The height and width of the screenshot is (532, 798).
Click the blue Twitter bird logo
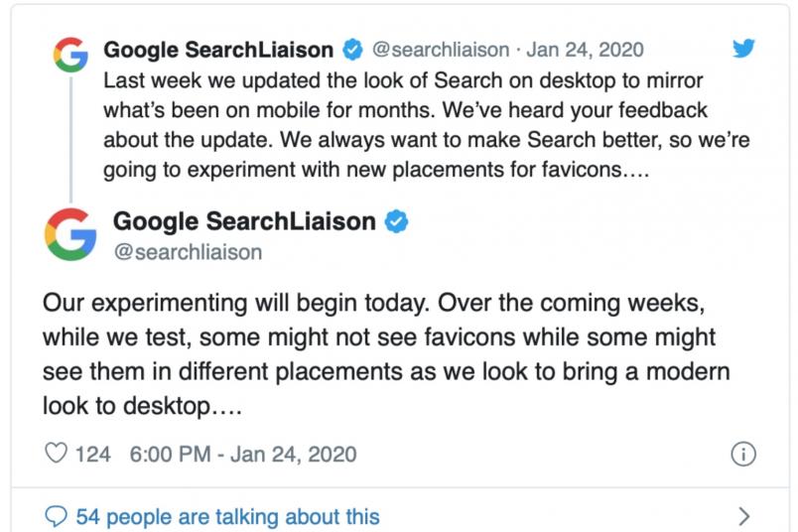coord(743,49)
